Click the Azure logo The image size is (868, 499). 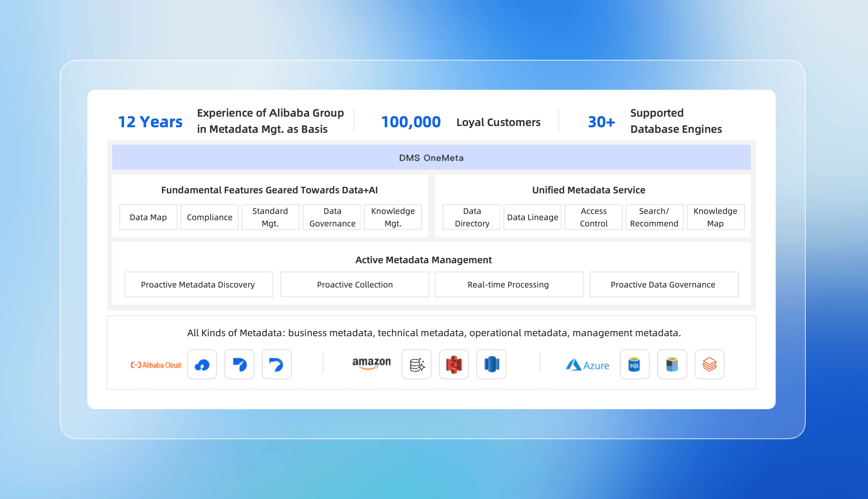(x=587, y=365)
